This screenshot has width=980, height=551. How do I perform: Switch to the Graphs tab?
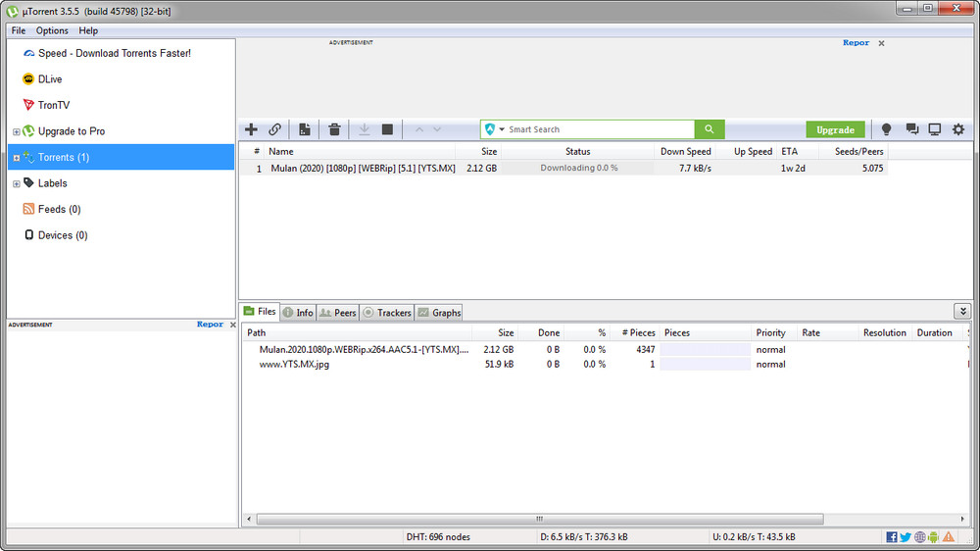tap(439, 313)
